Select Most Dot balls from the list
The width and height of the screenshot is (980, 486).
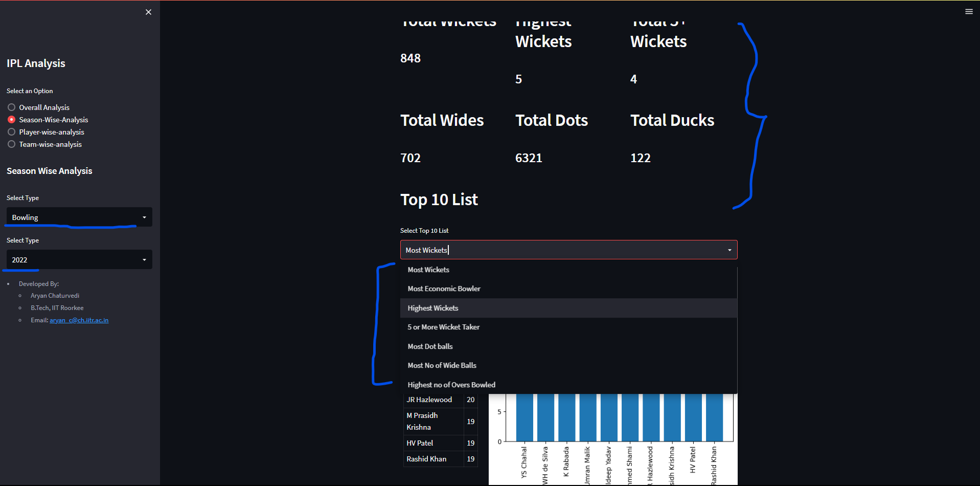pyautogui.click(x=430, y=346)
